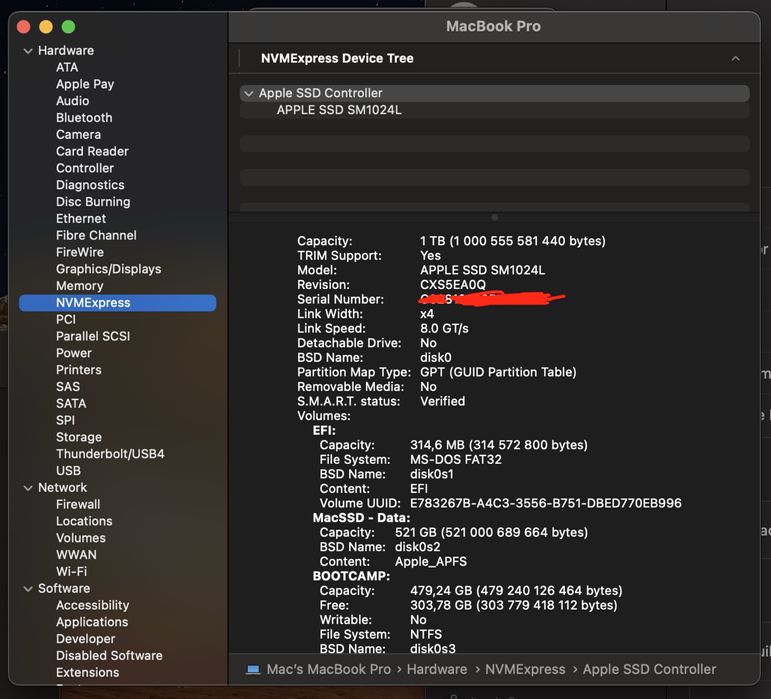The height and width of the screenshot is (699, 771).
Task: Click Hardware in the bottom path bar
Action: pyautogui.click(x=437, y=670)
